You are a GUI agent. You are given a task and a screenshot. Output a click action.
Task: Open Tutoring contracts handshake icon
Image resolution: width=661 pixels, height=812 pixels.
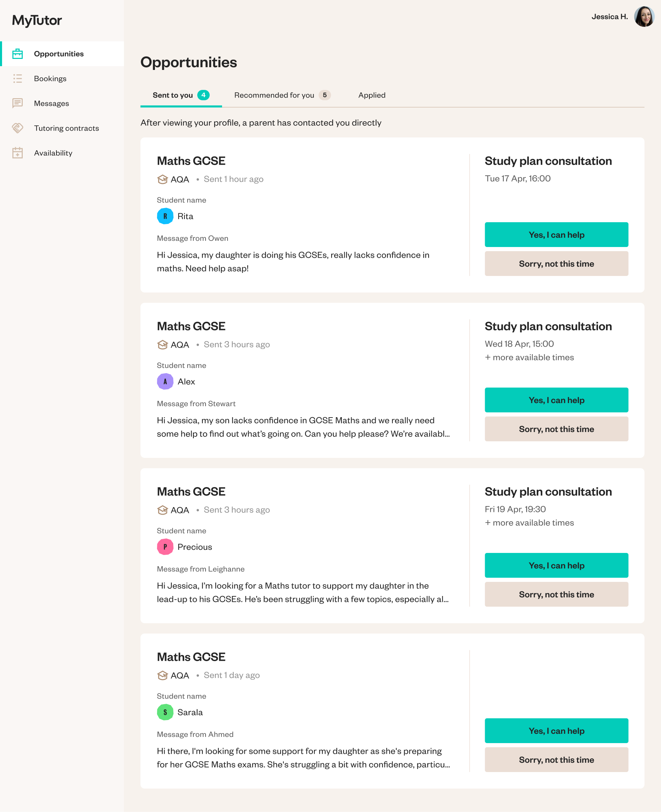coord(18,128)
